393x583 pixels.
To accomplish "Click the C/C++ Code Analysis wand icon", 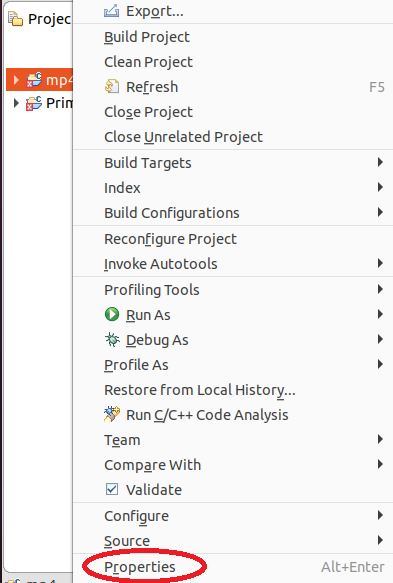I will 112,415.
